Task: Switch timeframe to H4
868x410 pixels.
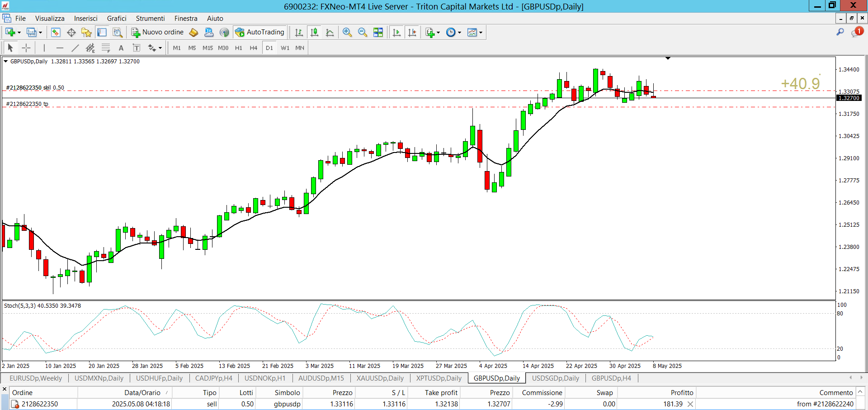Action: 254,48
